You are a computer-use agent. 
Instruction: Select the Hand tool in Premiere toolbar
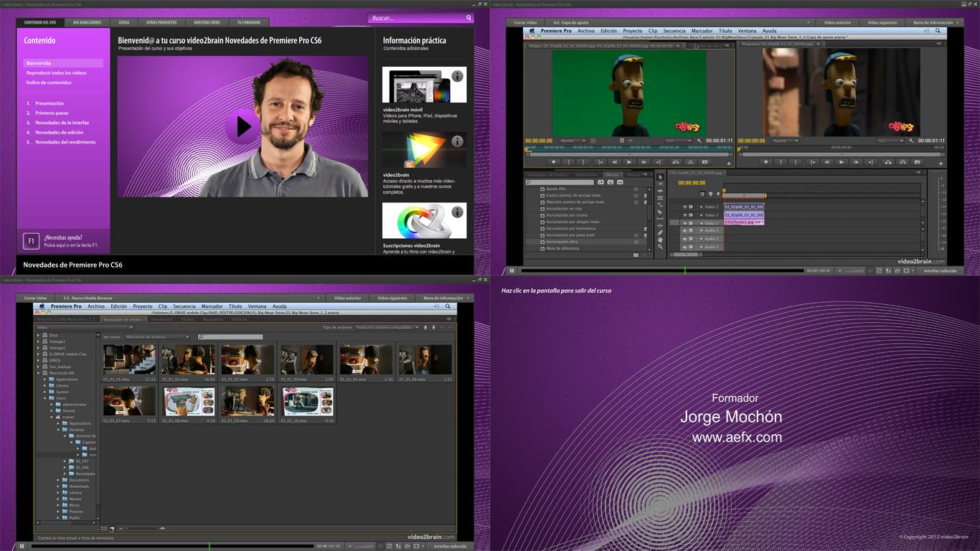[660, 240]
